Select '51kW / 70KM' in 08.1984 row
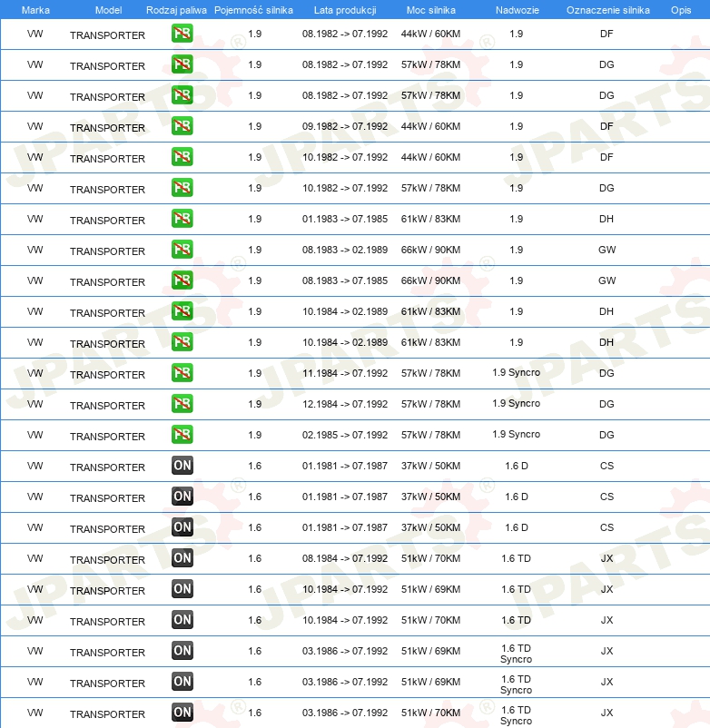Viewport: 710px width, 728px height. point(431,558)
